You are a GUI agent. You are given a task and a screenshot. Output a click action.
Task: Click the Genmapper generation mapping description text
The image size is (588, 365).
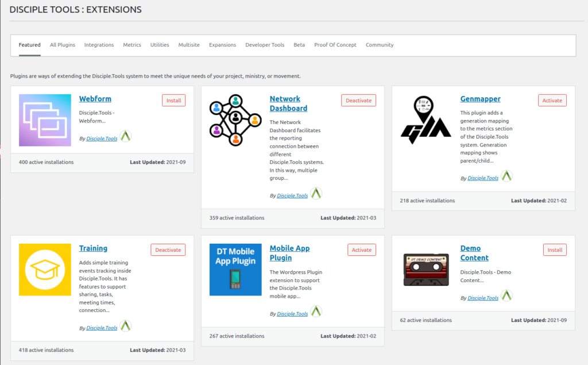(486, 137)
